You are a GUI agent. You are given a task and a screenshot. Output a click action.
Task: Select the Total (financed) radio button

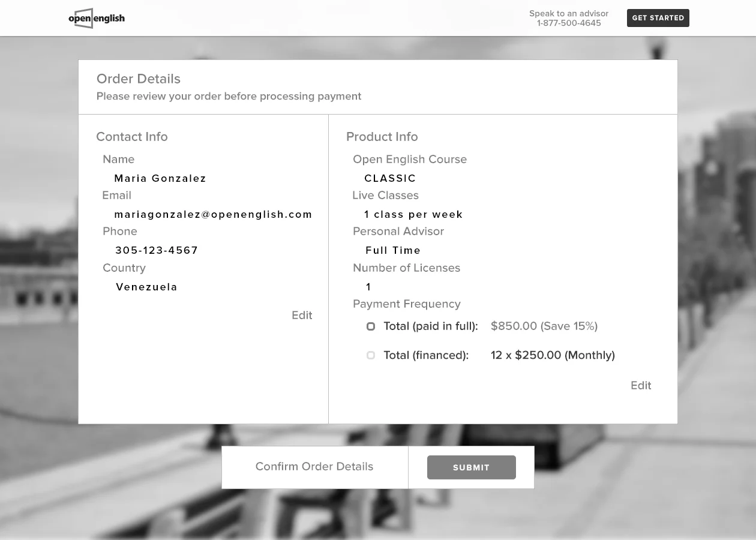point(371,355)
